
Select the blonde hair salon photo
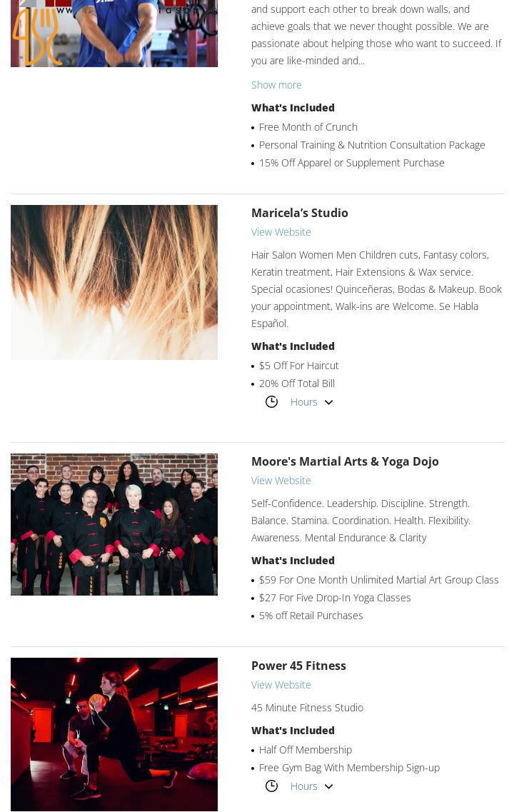pyautogui.click(x=114, y=282)
